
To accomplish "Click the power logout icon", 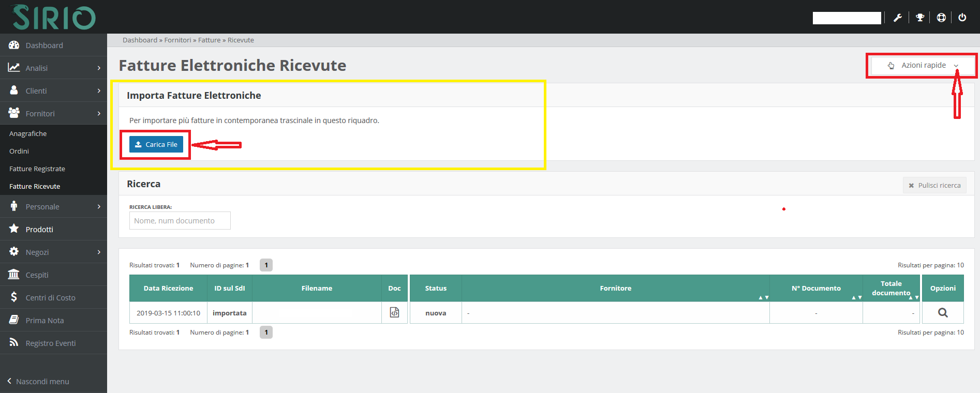I will pos(962,18).
